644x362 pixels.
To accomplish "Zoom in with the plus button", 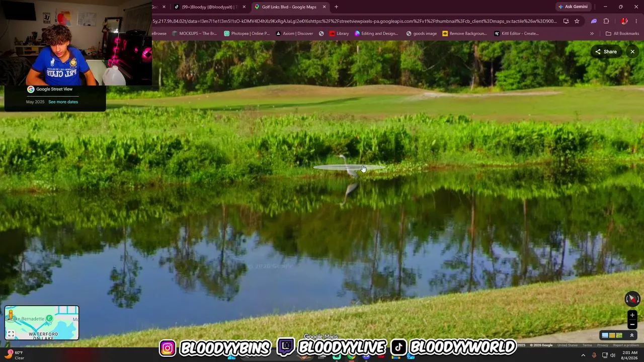I will tap(632, 315).
